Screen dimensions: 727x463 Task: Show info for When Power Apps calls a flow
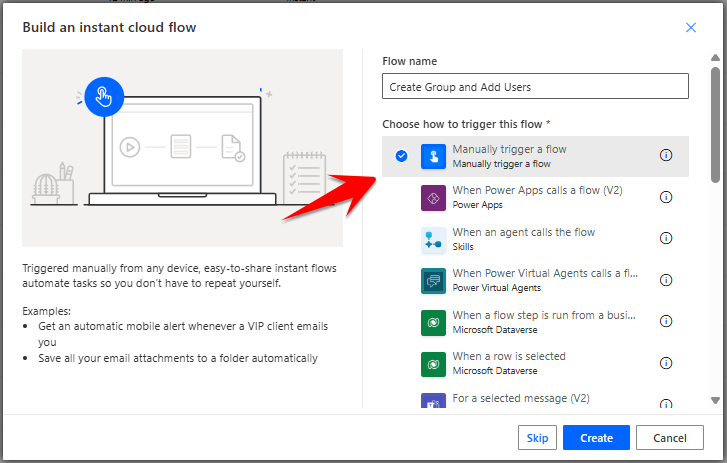tap(666, 197)
